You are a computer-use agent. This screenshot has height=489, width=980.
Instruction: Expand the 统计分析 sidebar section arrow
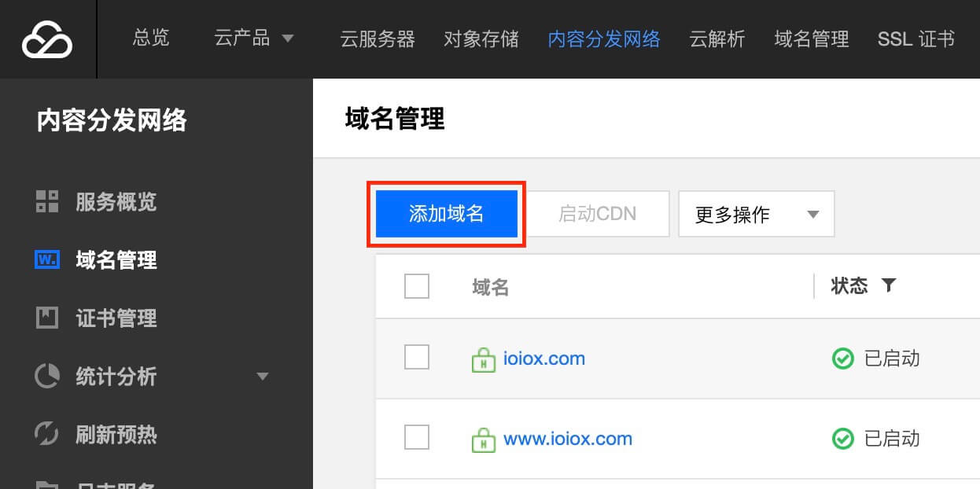pyautogui.click(x=263, y=377)
